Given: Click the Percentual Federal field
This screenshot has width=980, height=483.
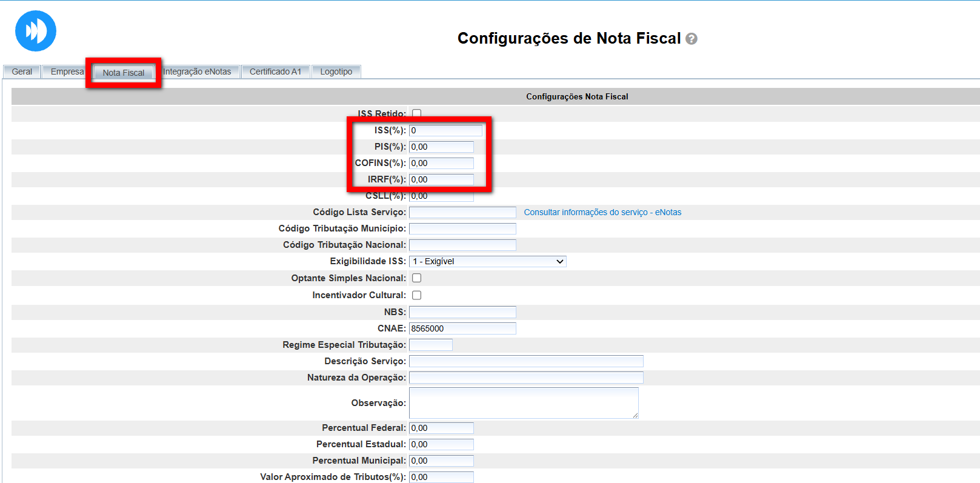Looking at the screenshot, I should [441, 428].
